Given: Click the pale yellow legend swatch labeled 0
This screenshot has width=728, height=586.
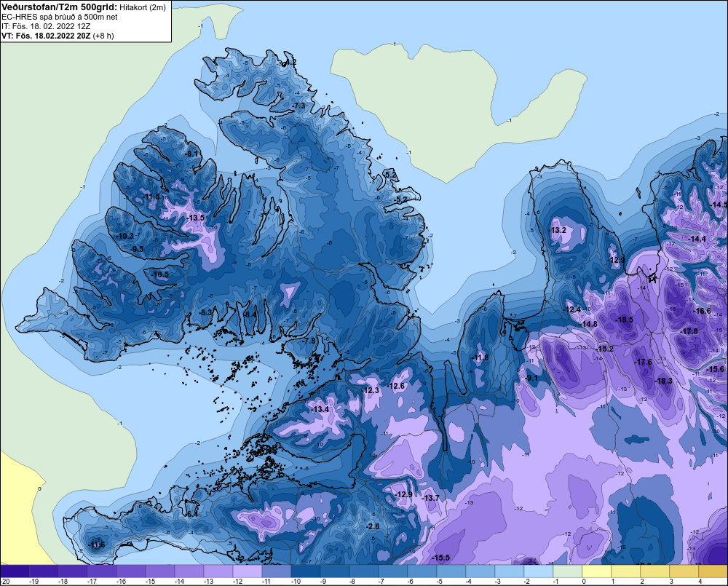Looking at the screenshot, I should 597,571.
